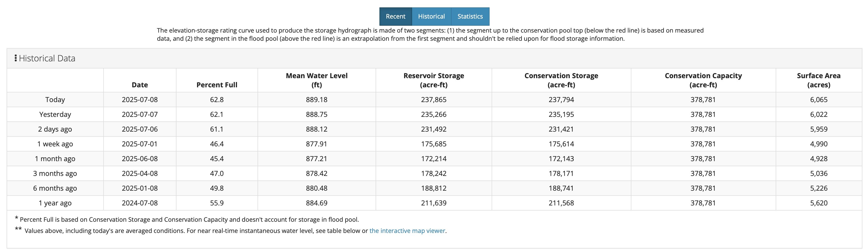Screen dimensions: 868x251
Task: Click reservoir storage value 235,266
Action: click(434, 114)
